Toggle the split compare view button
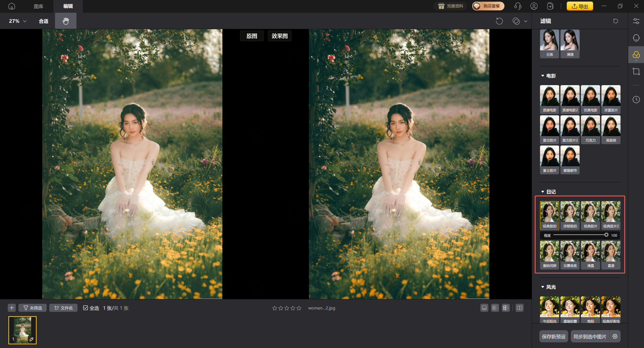 [519, 308]
